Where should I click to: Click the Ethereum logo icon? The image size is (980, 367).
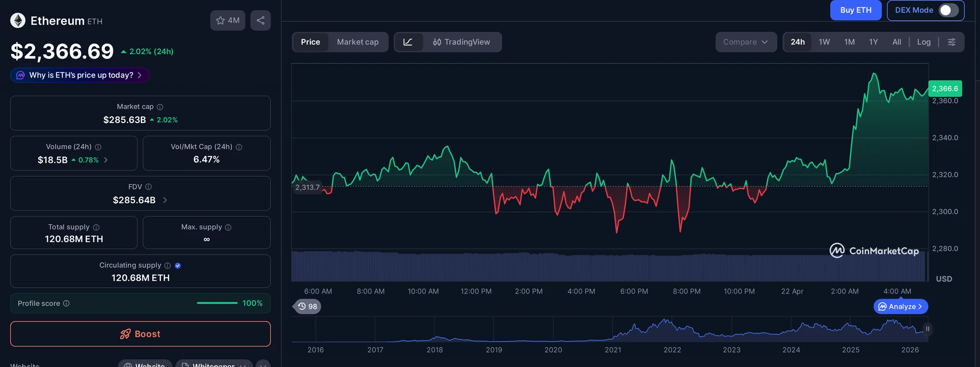pos(18,20)
